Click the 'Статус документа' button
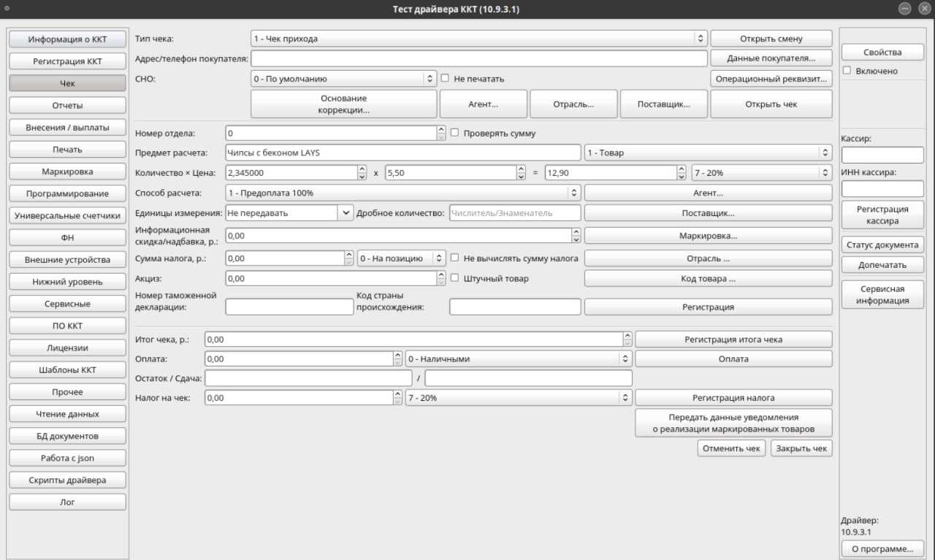 click(x=882, y=245)
